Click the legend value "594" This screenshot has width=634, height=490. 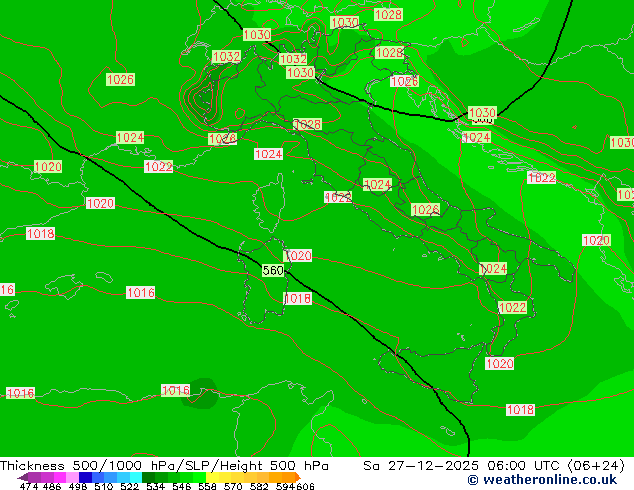(285, 486)
